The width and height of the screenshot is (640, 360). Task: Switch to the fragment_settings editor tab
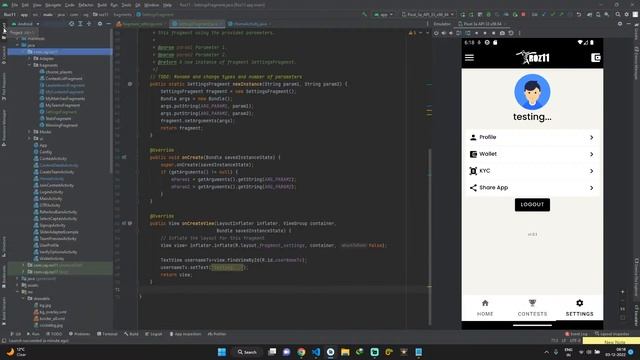(x=142, y=24)
